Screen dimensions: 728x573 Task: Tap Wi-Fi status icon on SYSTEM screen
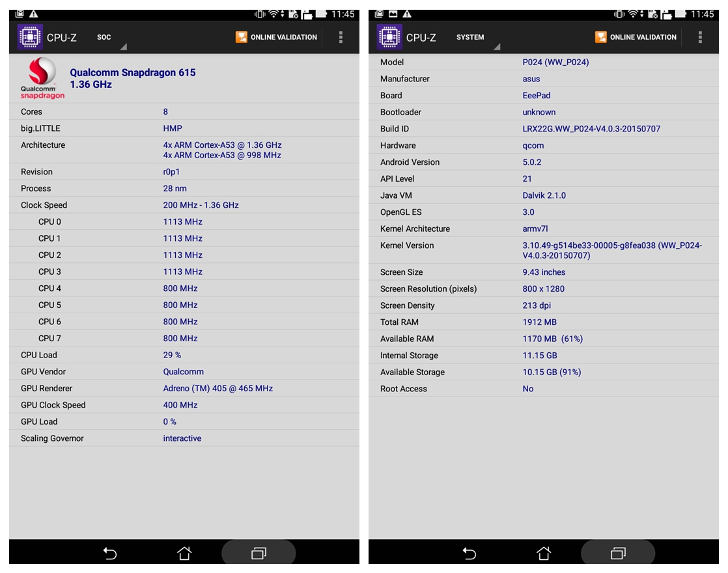(x=634, y=14)
